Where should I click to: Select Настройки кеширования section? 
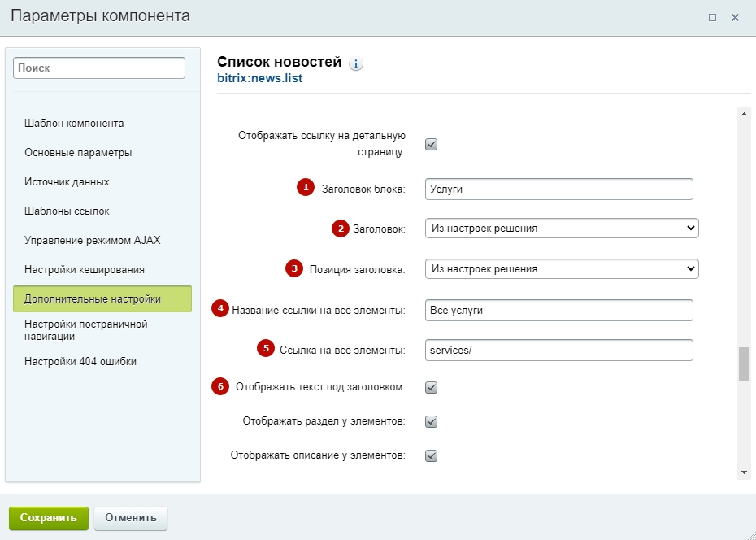(85, 269)
